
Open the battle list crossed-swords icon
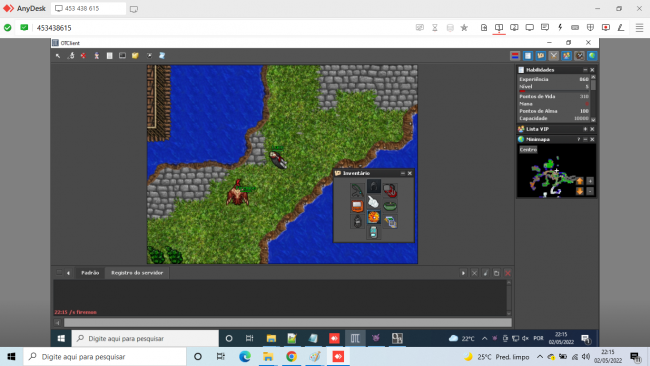click(x=553, y=56)
